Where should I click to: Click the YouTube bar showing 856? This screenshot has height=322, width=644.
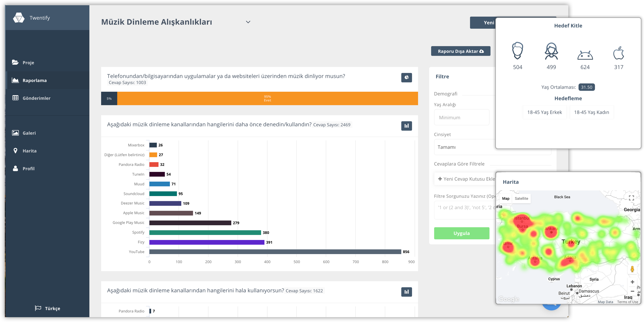(275, 251)
